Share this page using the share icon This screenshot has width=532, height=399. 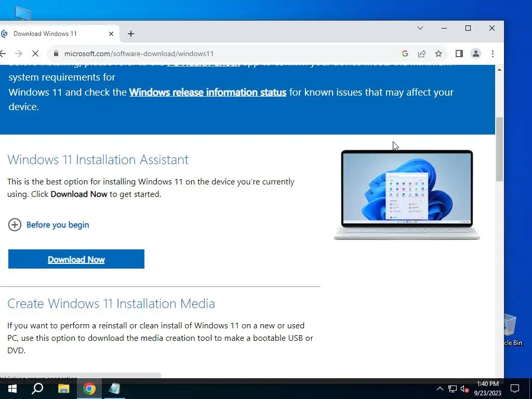422,54
